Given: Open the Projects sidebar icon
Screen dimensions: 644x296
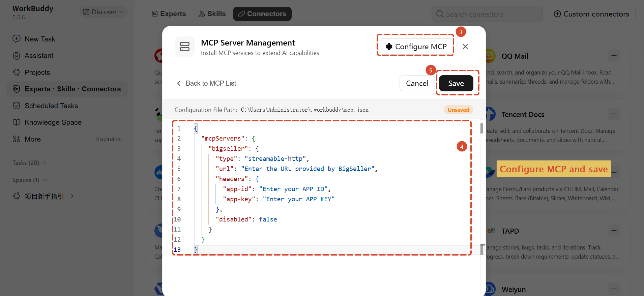Looking at the screenshot, I should click(x=17, y=72).
